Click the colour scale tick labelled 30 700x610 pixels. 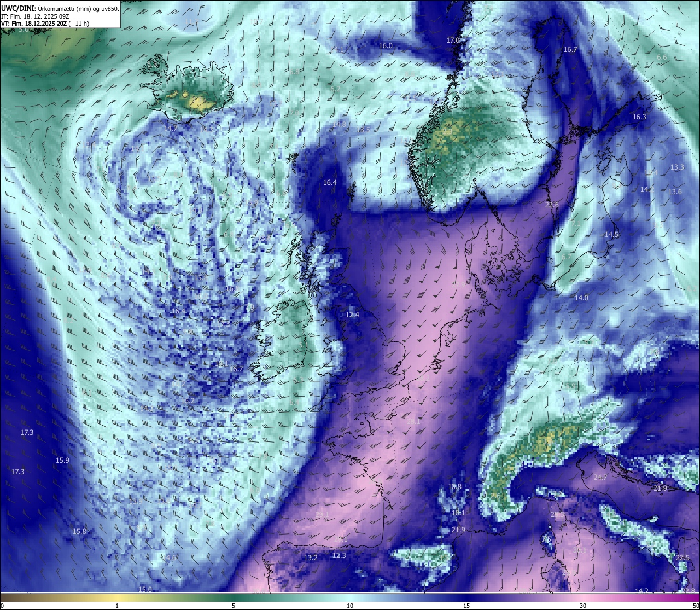pos(583,606)
